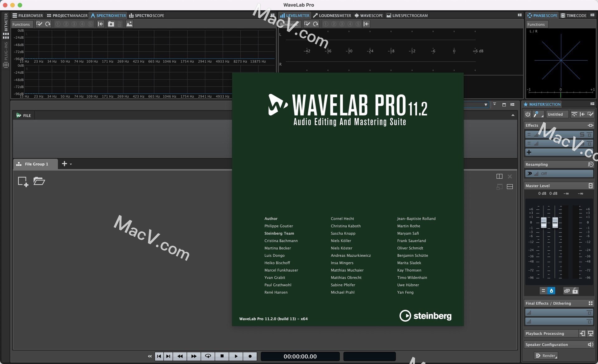Click the left master level fader handle
The width and height of the screenshot is (598, 364).
[543, 222]
